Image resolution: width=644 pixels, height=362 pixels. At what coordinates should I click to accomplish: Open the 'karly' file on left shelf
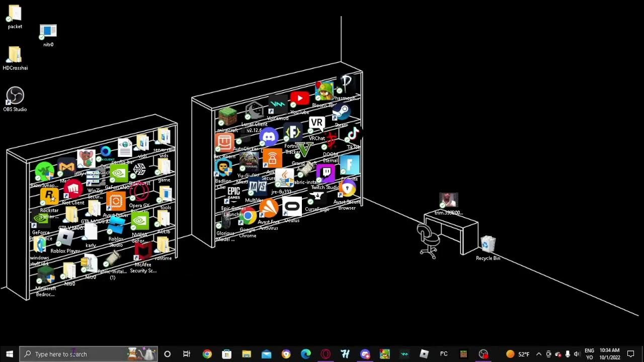click(x=91, y=235)
